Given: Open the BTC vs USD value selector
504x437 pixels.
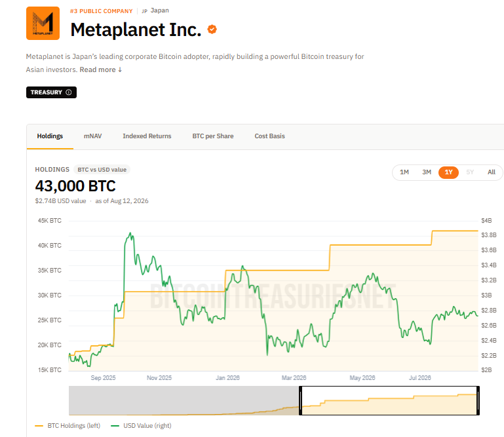Looking at the screenshot, I should pyautogui.click(x=102, y=170).
